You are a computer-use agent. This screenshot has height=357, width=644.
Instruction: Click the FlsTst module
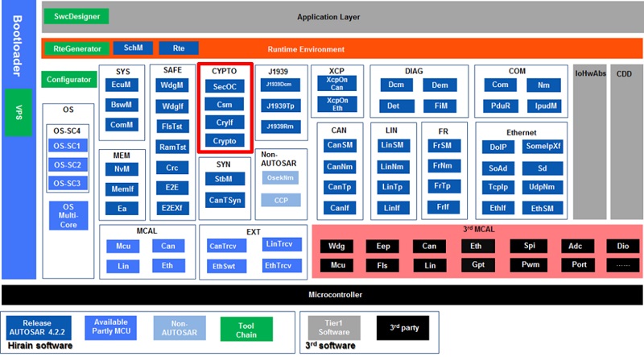172,127
